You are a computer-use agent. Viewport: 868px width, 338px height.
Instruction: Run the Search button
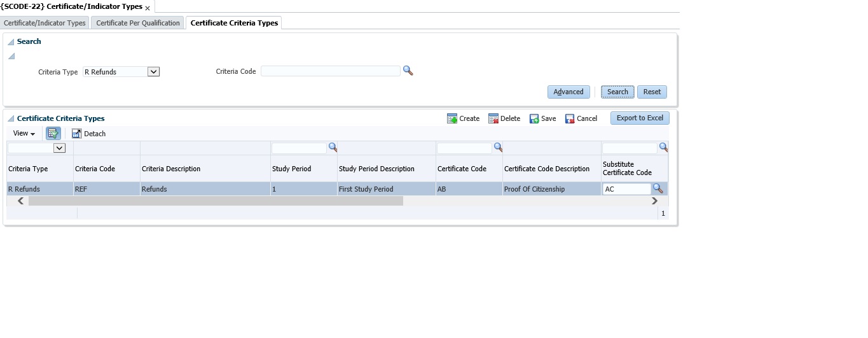(x=617, y=92)
